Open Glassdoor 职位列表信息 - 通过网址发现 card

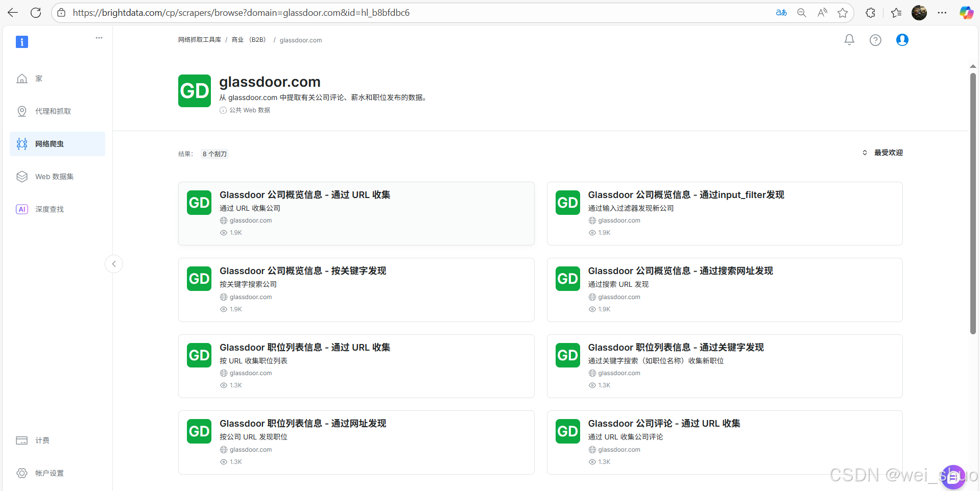(x=356, y=443)
